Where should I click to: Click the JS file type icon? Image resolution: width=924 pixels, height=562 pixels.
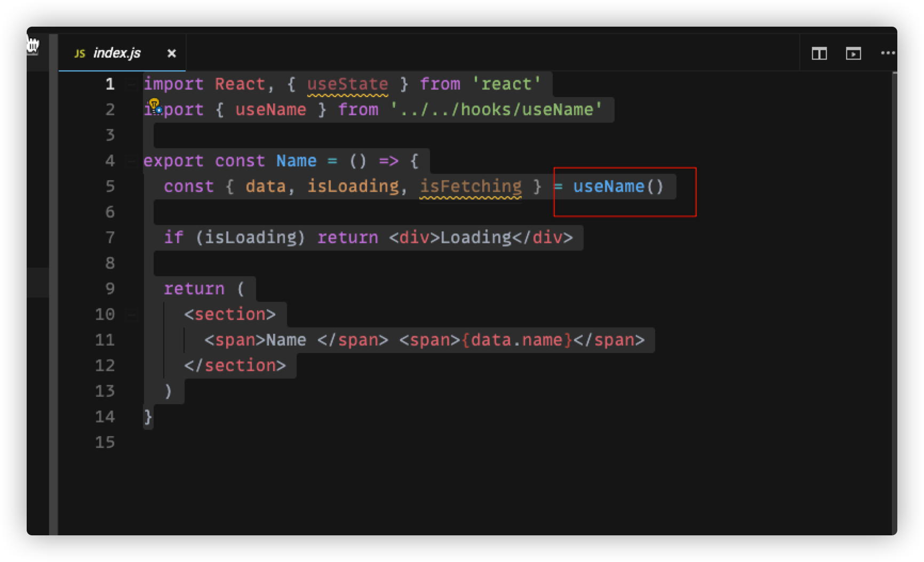[79, 53]
